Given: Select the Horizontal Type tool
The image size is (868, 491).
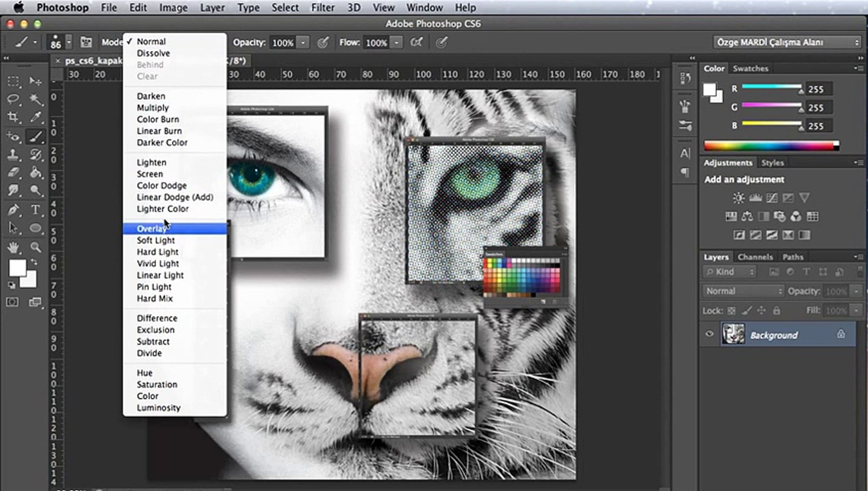Looking at the screenshot, I should [x=35, y=210].
